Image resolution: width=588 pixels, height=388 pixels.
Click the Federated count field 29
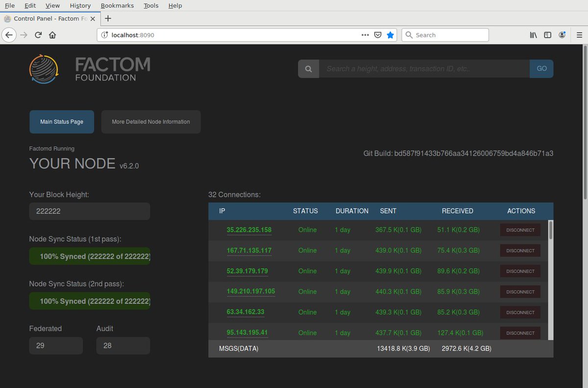(56, 345)
